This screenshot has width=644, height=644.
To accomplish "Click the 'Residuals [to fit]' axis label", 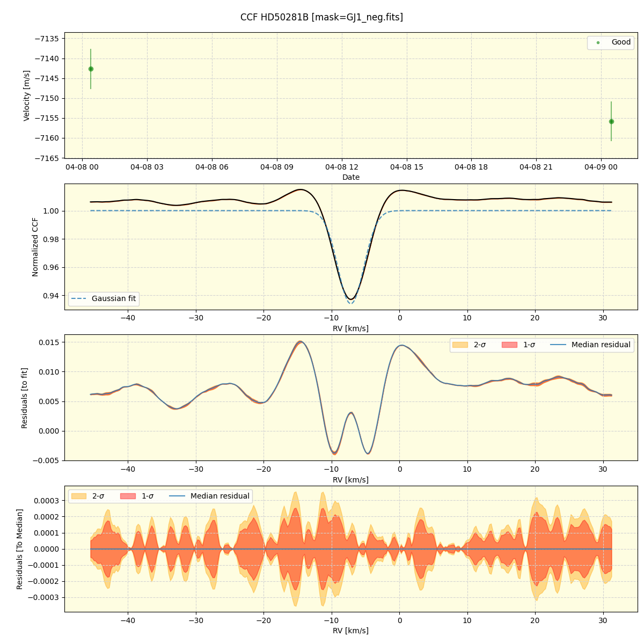I will (x=24, y=398).
